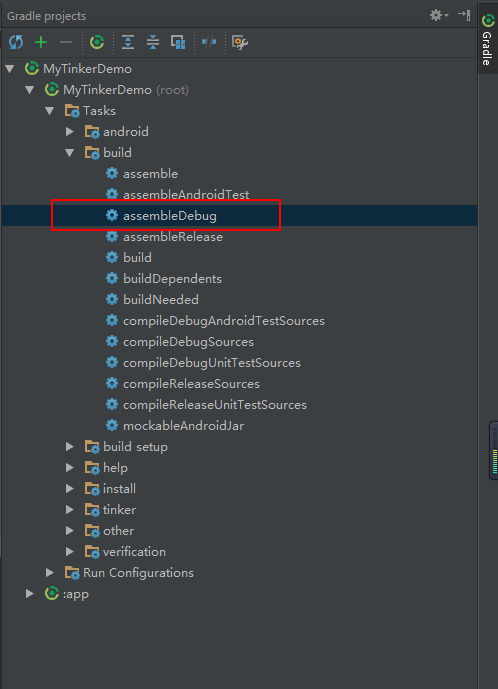The width and height of the screenshot is (498, 689).
Task: Expand the verification task group
Action: [69, 552]
